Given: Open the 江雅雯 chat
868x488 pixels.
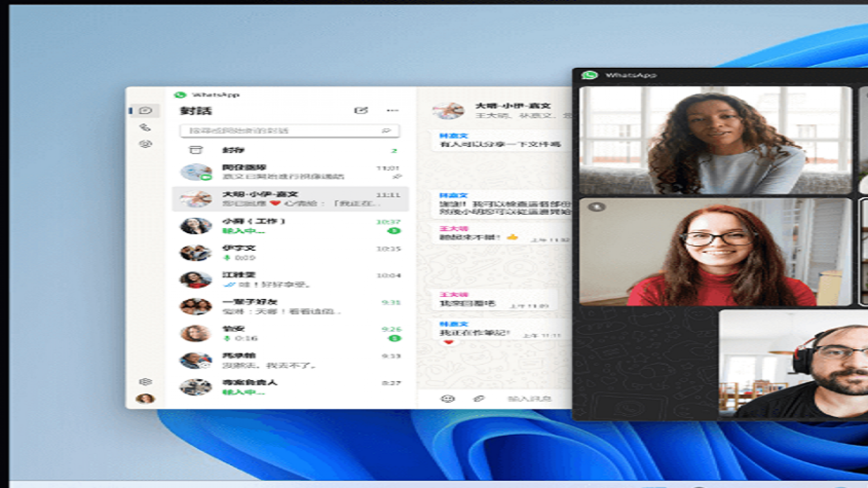Looking at the screenshot, I should point(290,280).
